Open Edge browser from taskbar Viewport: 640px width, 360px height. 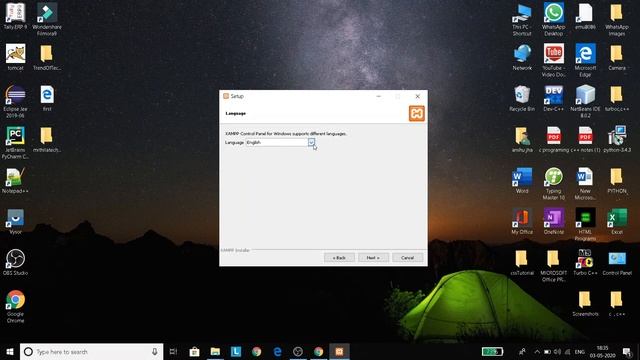click(x=277, y=351)
